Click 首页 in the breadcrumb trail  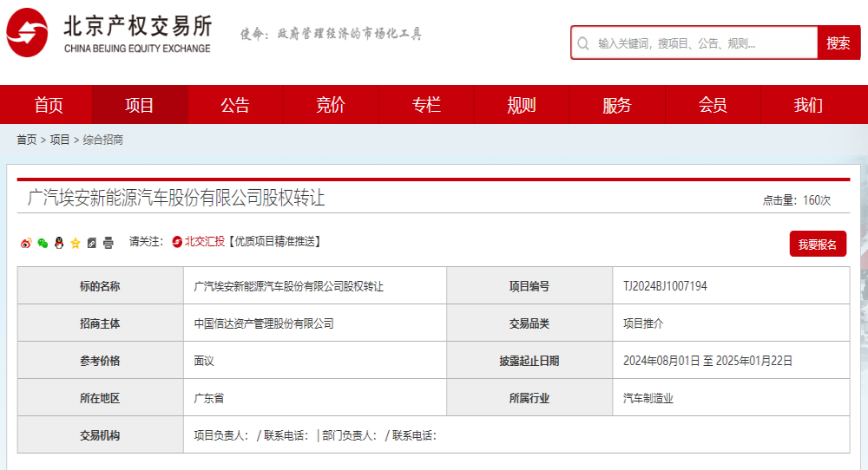[x=27, y=140]
